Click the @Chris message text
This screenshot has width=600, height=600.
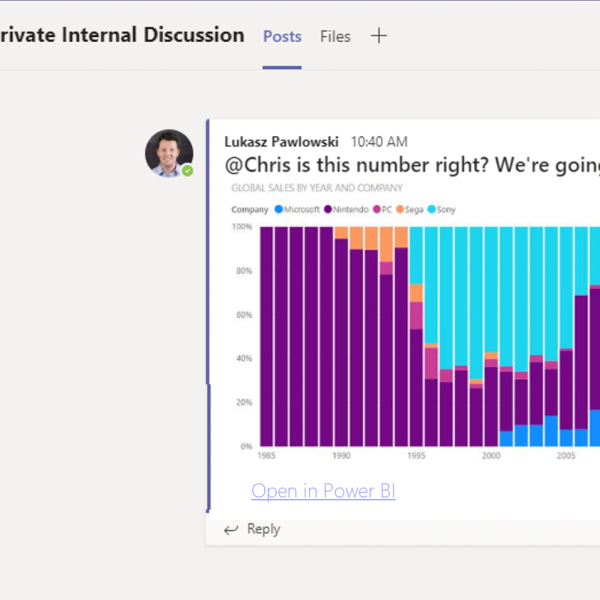coord(412,165)
